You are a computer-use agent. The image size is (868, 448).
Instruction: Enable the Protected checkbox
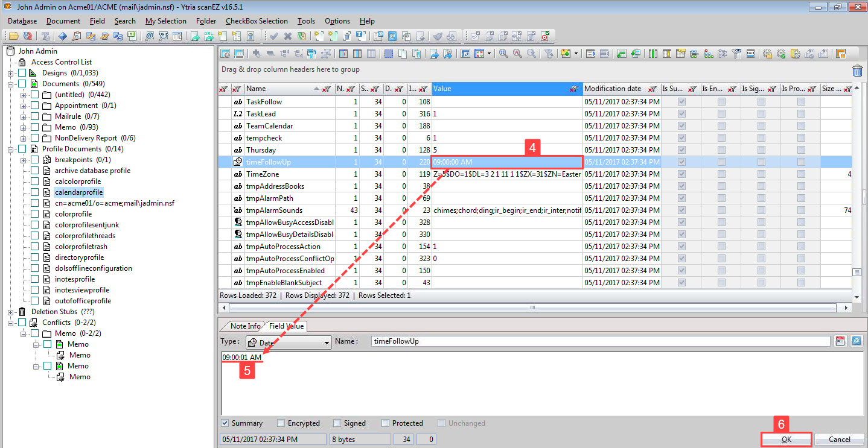click(385, 423)
